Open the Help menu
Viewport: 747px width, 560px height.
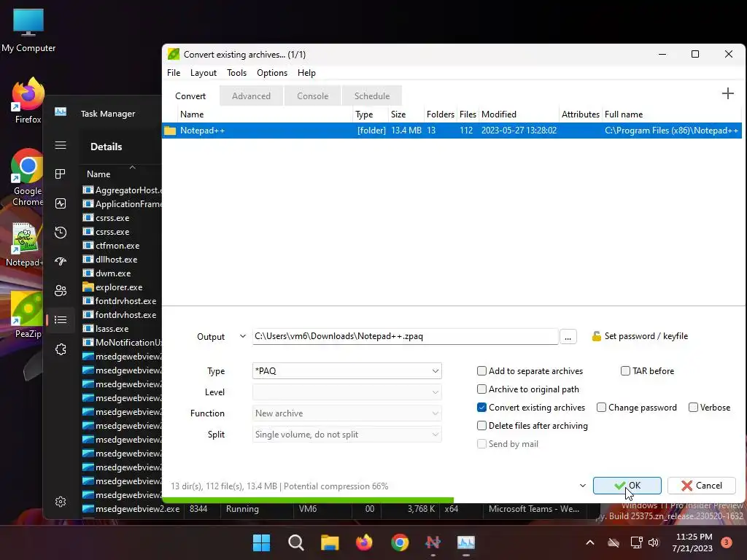coord(306,73)
